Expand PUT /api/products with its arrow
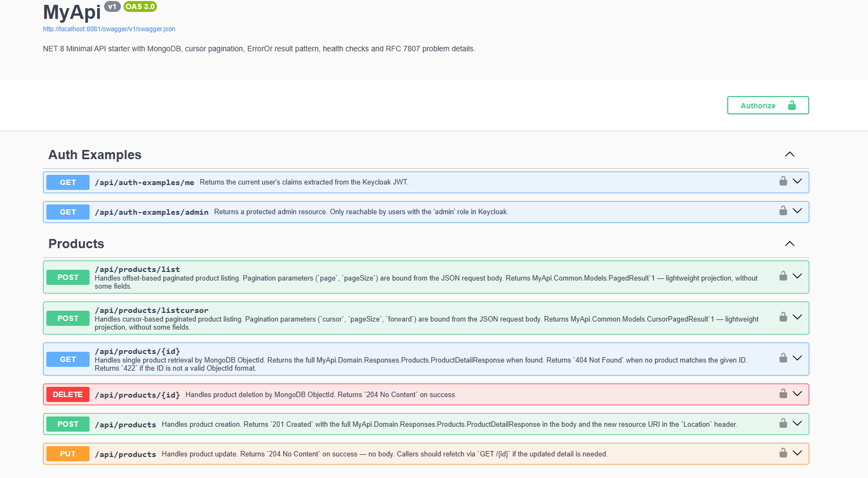The height and width of the screenshot is (478, 868). click(797, 453)
